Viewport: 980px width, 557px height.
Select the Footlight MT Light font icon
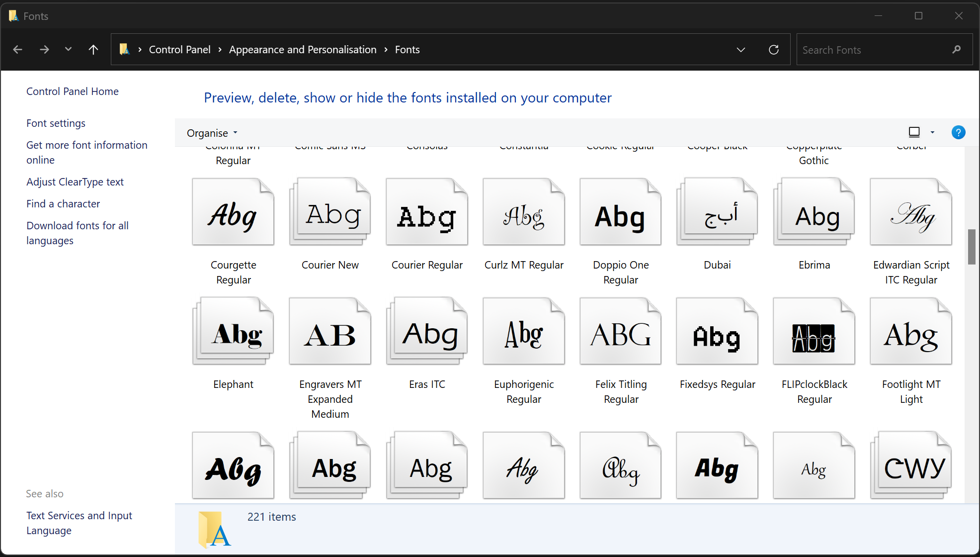click(911, 331)
